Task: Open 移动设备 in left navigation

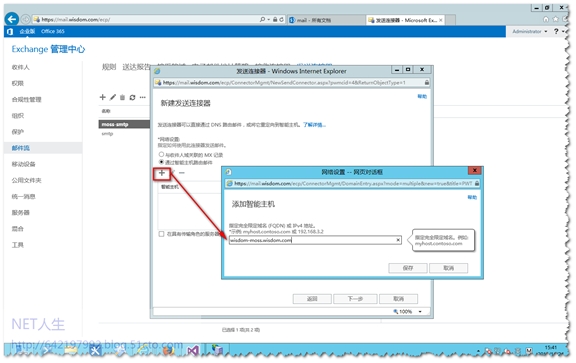Action: [x=23, y=164]
